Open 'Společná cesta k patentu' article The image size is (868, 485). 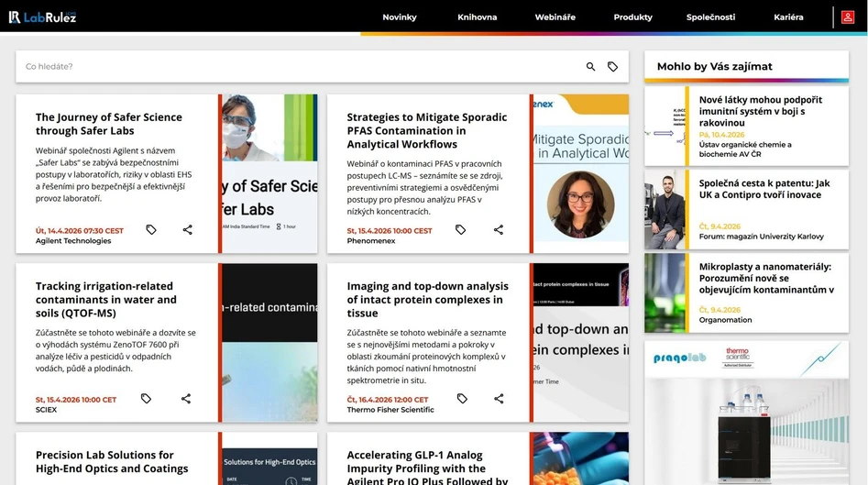[764, 189]
